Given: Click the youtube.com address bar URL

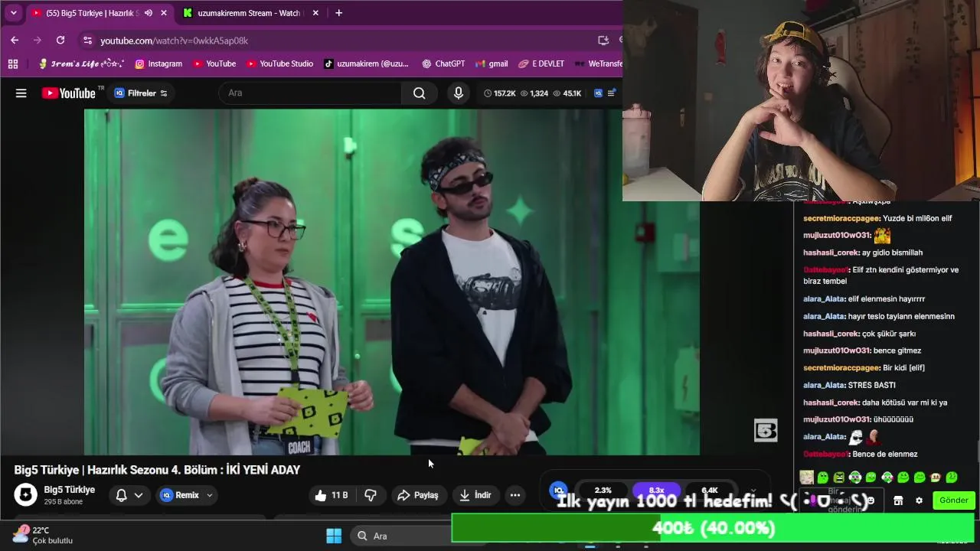Looking at the screenshot, I should (x=175, y=41).
